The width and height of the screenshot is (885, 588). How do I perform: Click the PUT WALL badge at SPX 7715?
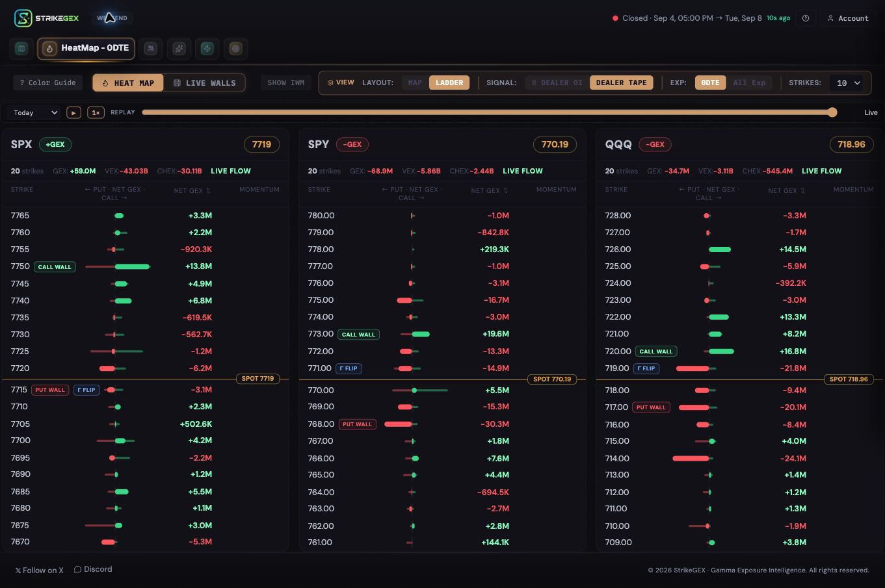50,390
